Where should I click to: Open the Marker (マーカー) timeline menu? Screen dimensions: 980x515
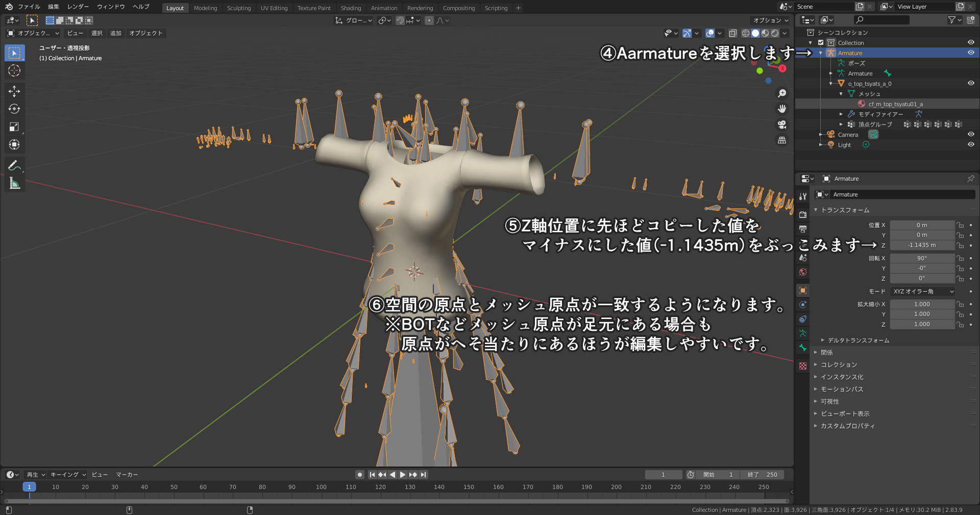[127, 475]
